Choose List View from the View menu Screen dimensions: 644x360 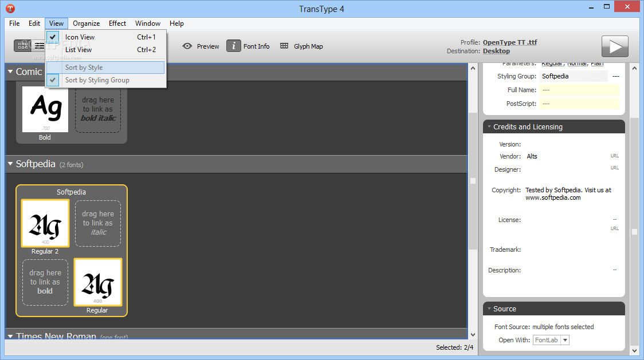point(106,50)
